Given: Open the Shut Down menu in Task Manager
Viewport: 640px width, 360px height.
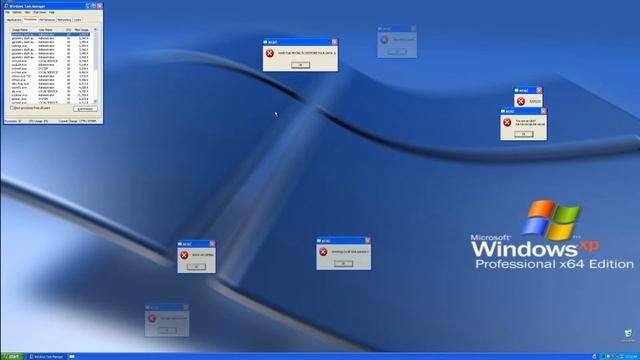Looking at the screenshot, I should 40,12.
